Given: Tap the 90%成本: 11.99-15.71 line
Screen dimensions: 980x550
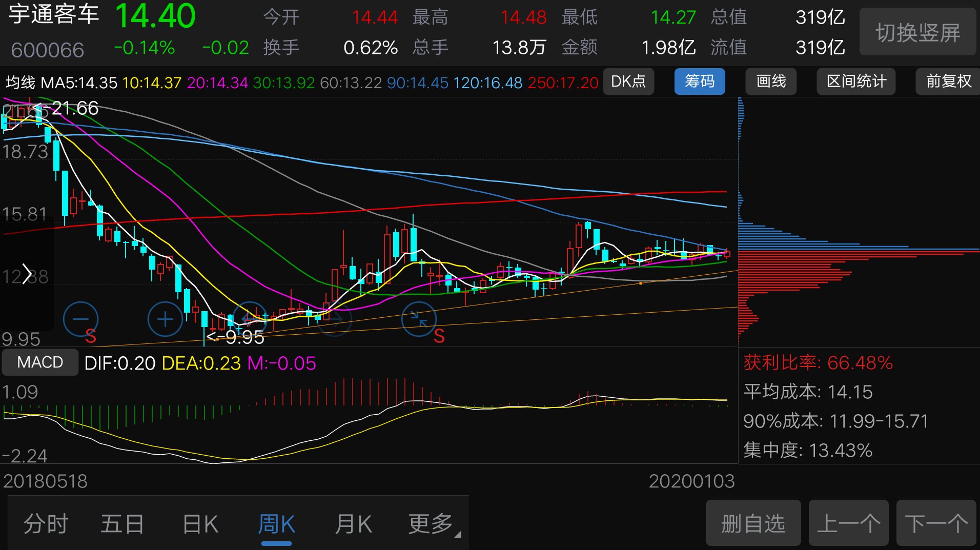Looking at the screenshot, I should coord(835,421).
